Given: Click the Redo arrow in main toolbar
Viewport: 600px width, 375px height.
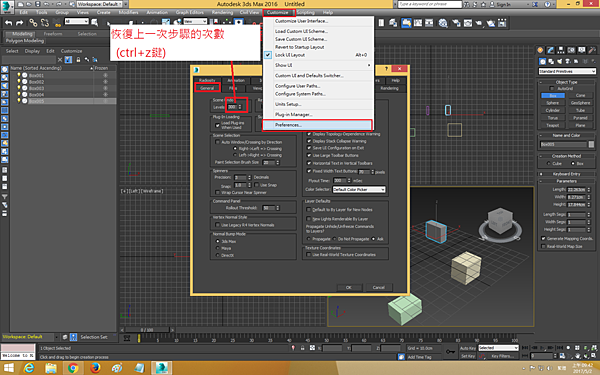Looking at the screenshot, I should tap(20, 23).
